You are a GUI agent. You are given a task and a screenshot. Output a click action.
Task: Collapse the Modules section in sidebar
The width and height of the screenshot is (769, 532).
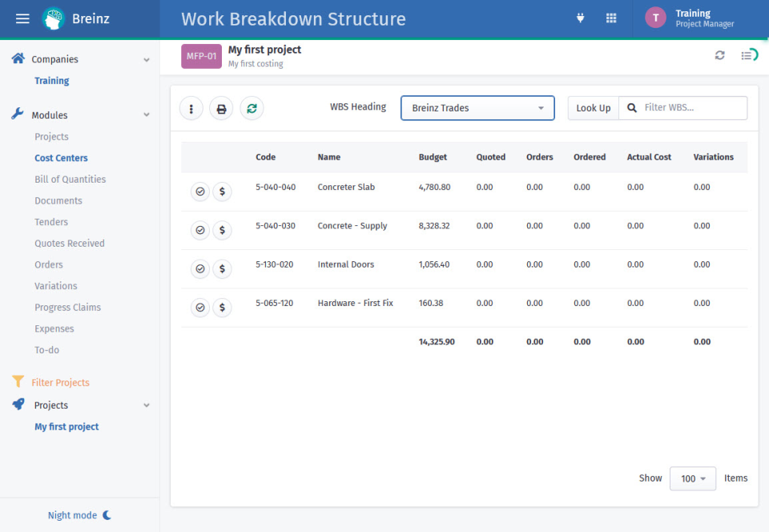pos(146,115)
